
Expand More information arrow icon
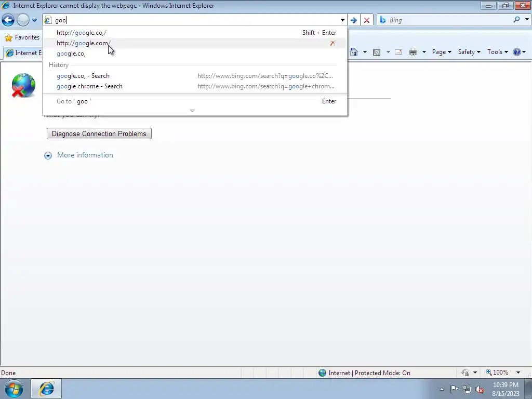(x=48, y=155)
